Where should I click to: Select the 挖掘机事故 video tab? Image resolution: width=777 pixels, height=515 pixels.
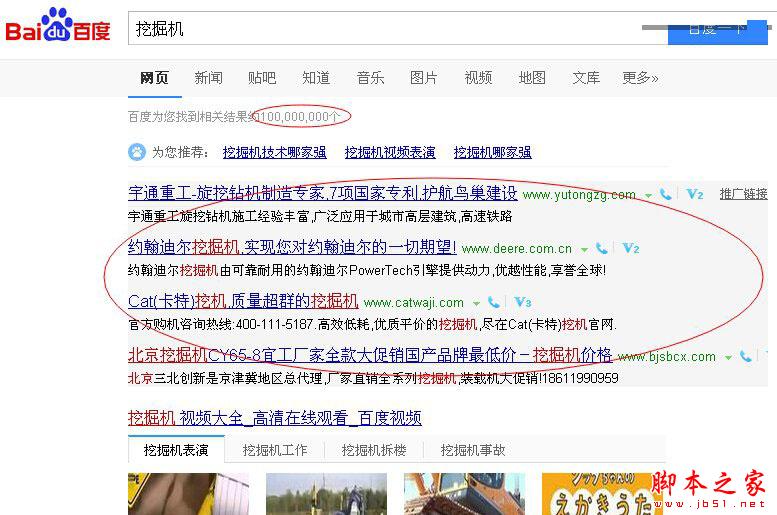(x=473, y=450)
